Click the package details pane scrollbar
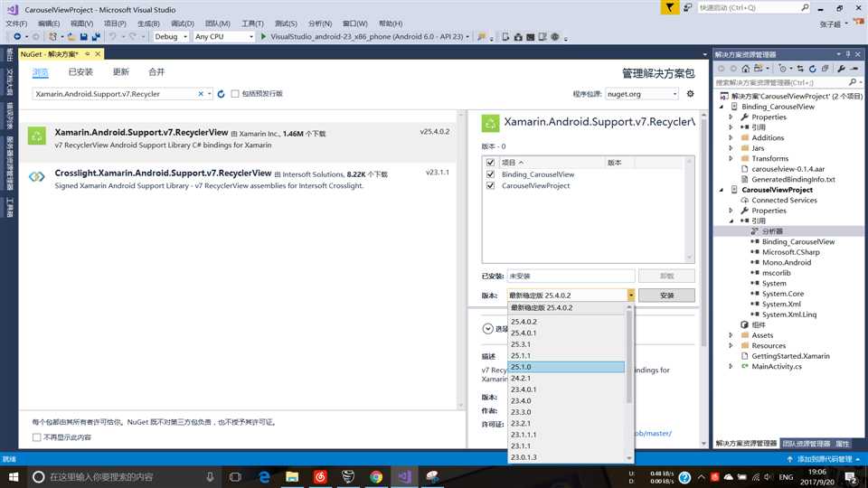Screen dimensions: 868x488 coord(704,232)
